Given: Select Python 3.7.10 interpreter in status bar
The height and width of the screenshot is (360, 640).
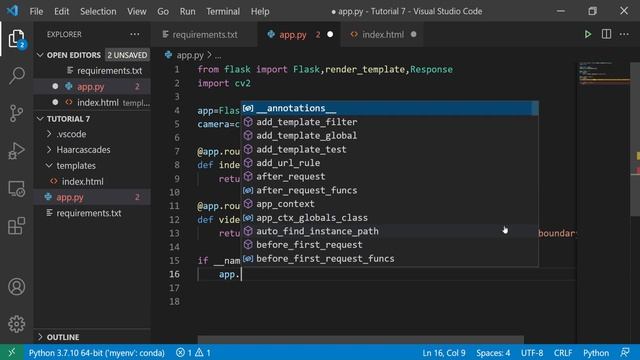Looking at the screenshot, I should [97, 353].
